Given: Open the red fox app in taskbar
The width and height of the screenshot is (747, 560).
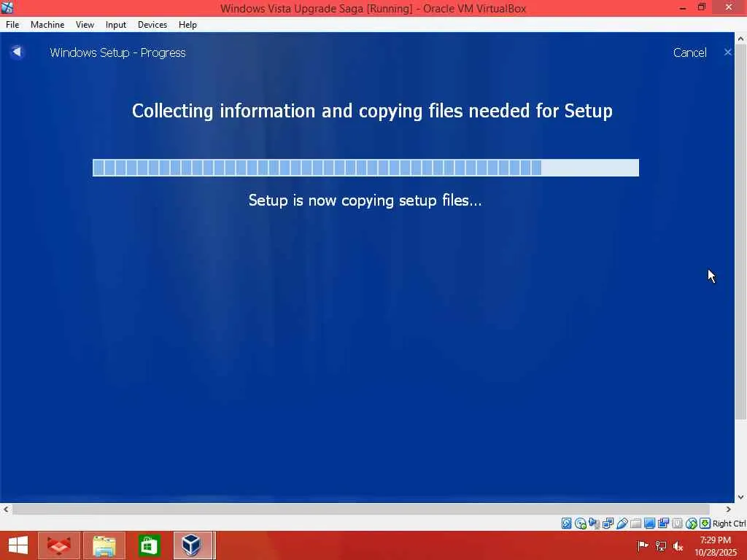Looking at the screenshot, I should tap(58, 545).
